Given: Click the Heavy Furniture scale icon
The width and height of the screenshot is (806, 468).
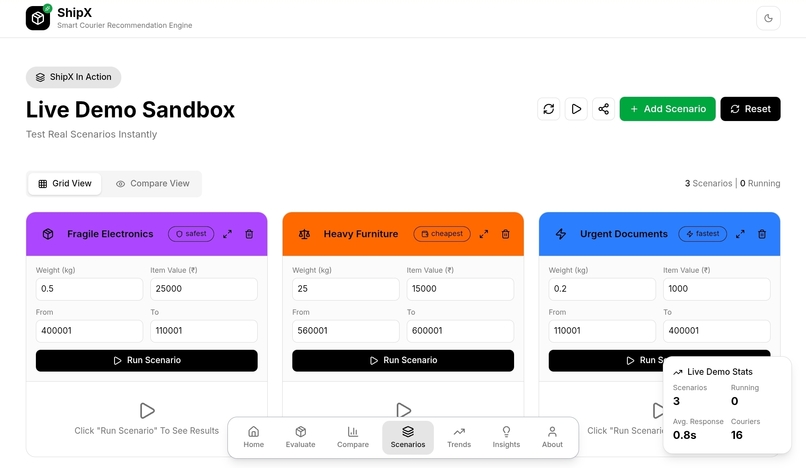Looking at the screenshot, I should click(x=304, y=234).
